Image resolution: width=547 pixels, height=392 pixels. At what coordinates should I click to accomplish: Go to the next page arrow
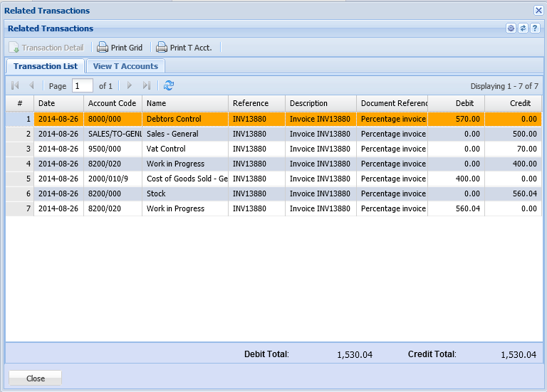[x=130, y=85]
